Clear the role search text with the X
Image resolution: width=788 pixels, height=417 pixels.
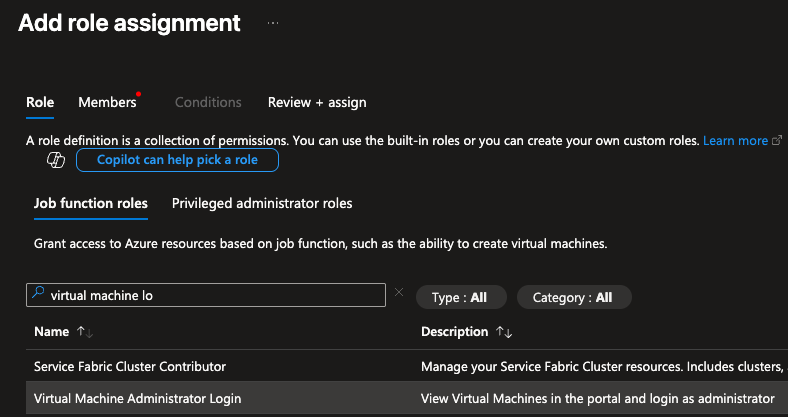click(399, 294)
